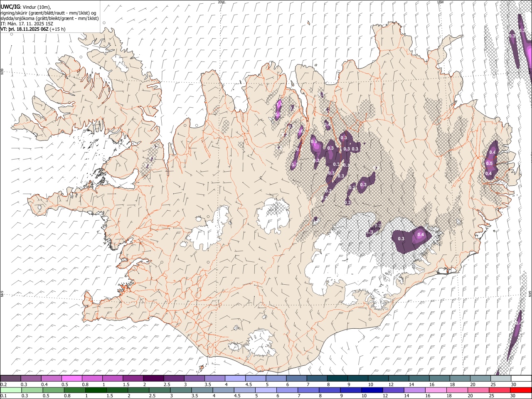Click the 0.4 value on the Vatnajökull snow patch
The image size is (532, 399).
click(x=421, y=235)
